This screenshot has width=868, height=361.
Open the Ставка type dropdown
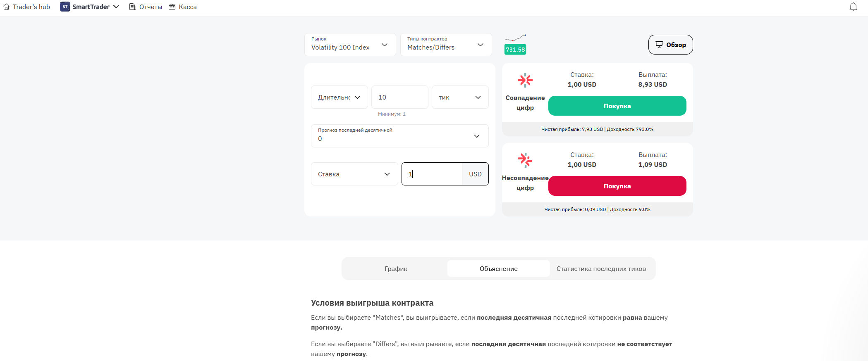[x=354, y=174]
